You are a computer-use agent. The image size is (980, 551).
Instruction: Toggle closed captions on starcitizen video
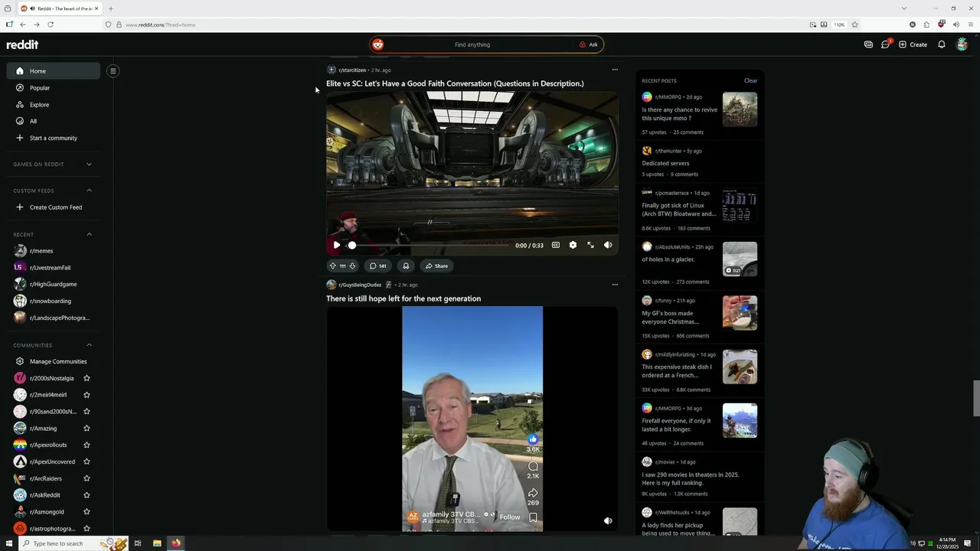pos(556,245)
